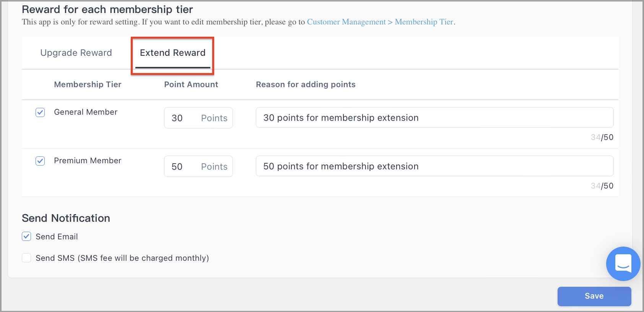The height and width of the screenshot is (312, 644).
Task: Click the Send Notification section heading
Action: click(66, 218)
